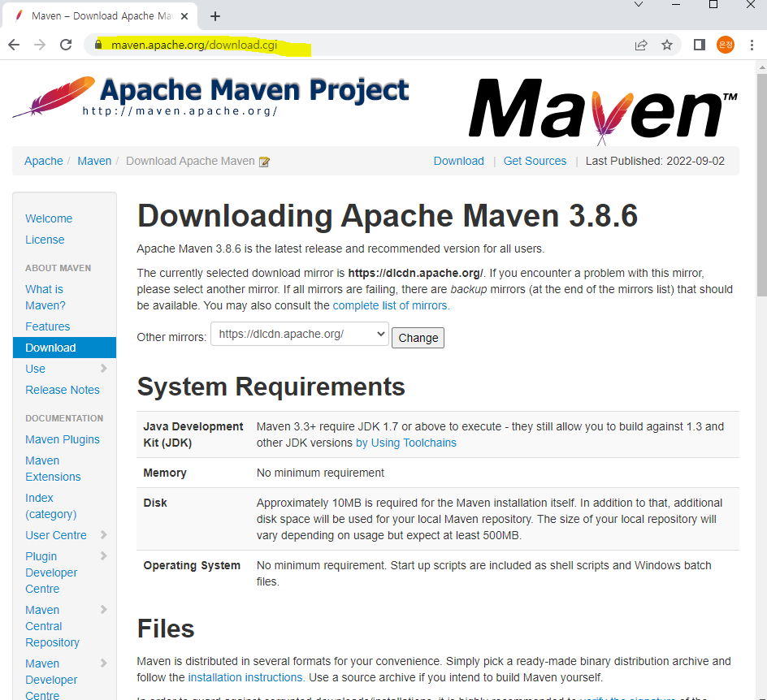Screen dimensions: 767x700
Task: Expand Maven Developer Centre submenu arrow
Action: pyautogui.click(x=104, y=663)
